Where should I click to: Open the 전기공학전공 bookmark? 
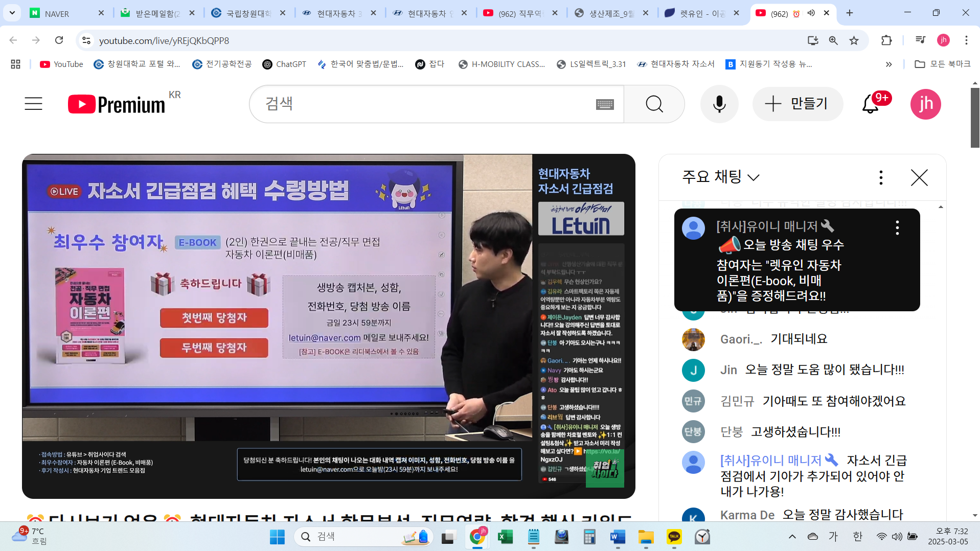pos(222,64)
